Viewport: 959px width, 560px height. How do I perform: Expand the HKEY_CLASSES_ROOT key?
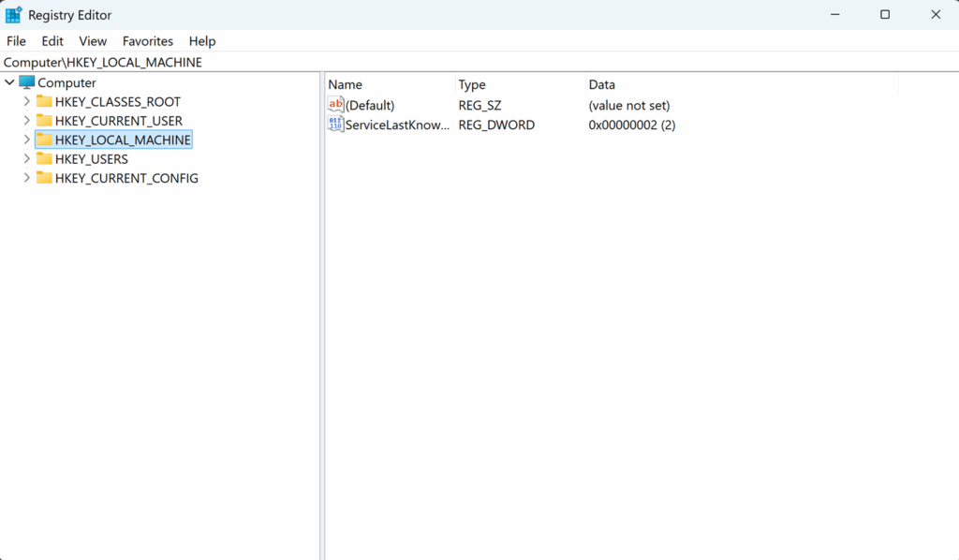[26, 101]
